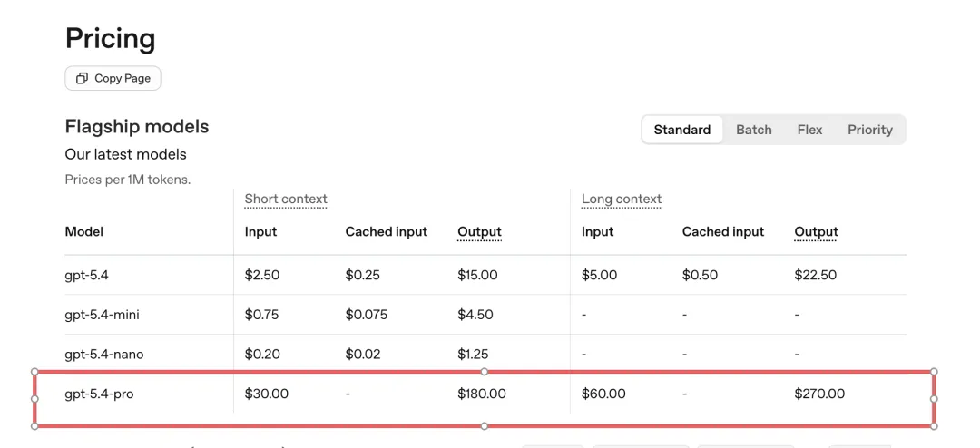Click the gpt-5.4-nano model name
Viewport: 980px width, 448px height.
pyautogui.click(x=103, y=355)
